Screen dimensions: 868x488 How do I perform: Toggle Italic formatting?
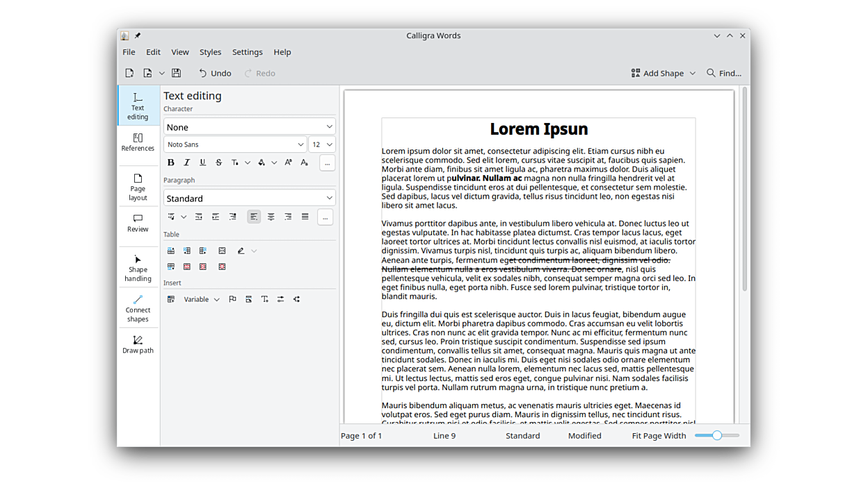click(186, 163)
